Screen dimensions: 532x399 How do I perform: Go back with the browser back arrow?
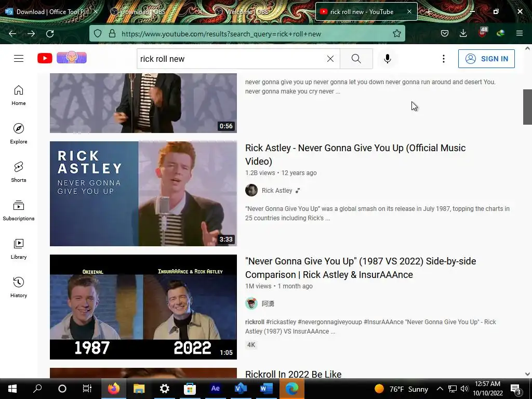12,34
